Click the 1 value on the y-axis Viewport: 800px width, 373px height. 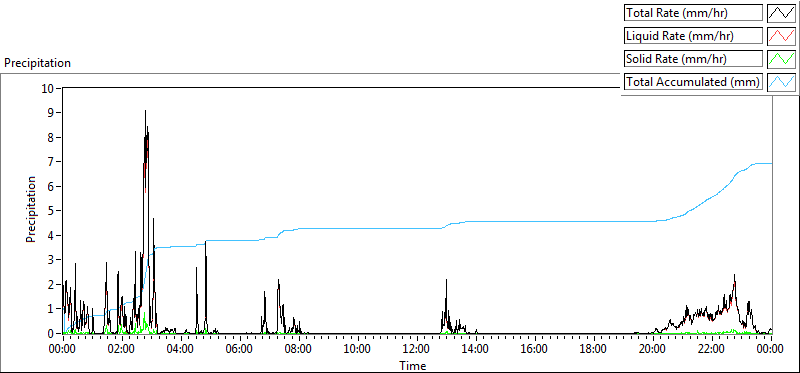[51, 309]
